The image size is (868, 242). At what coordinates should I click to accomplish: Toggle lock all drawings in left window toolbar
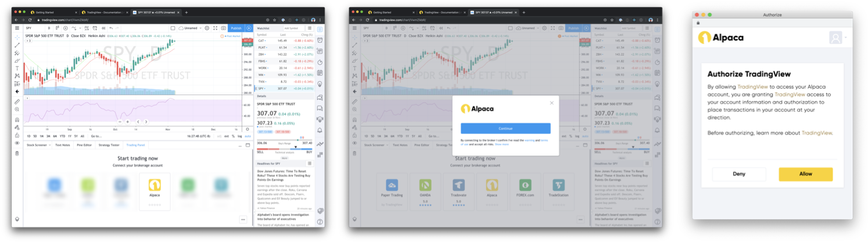click(x=17, y=135)
